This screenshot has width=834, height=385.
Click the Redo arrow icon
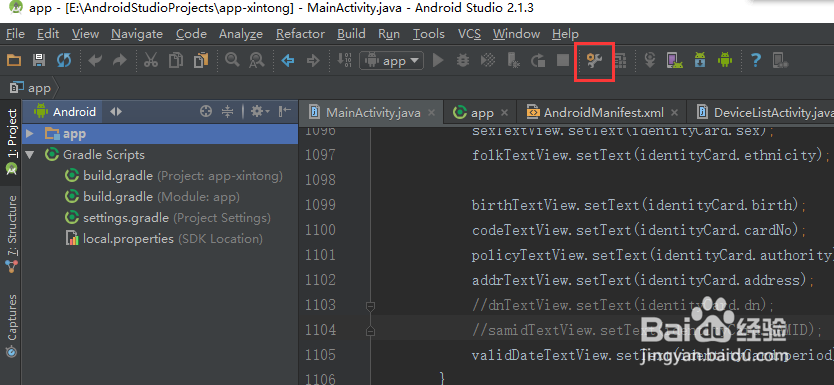click(x=120, y=61)
